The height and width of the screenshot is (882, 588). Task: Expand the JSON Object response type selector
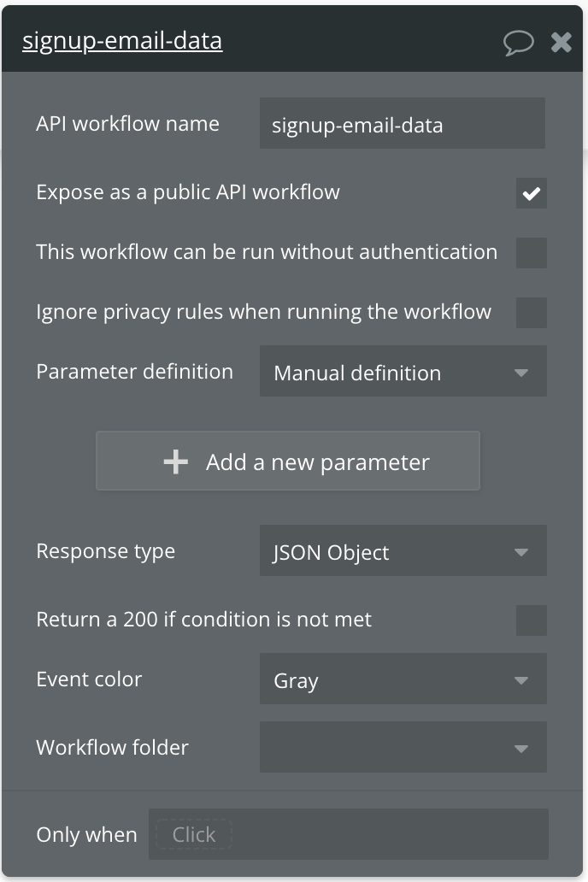(402, 552)
